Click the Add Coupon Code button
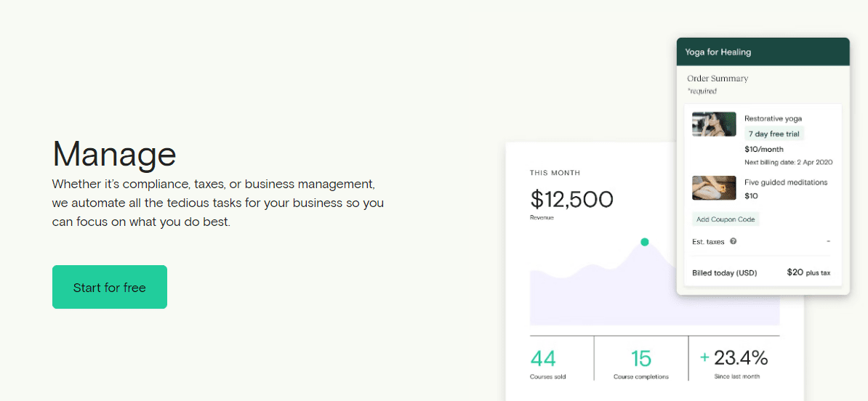 [726, 219]
